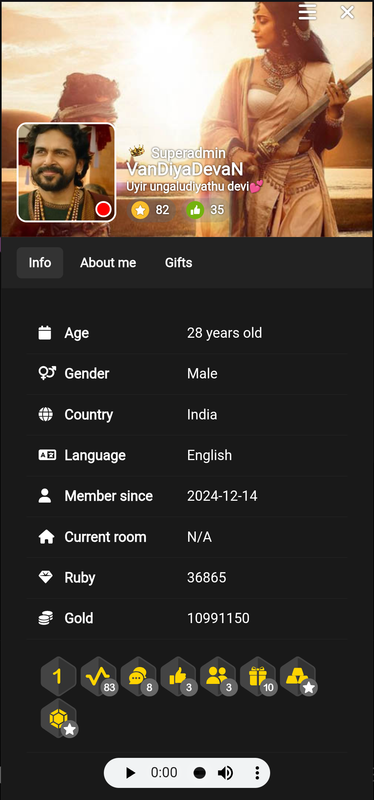
Task: Mute the audio with speaker icon
Action: [225, 773]
